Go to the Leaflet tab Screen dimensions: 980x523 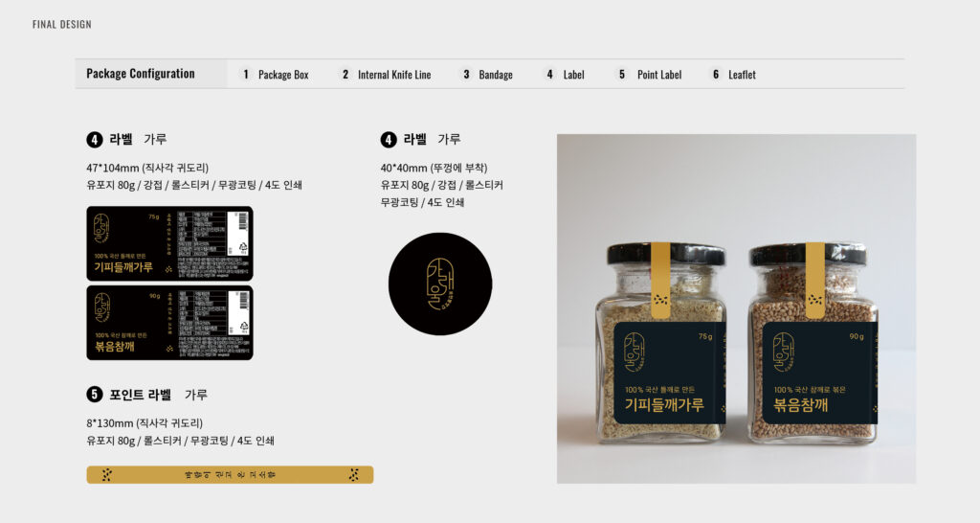[733, 75]
